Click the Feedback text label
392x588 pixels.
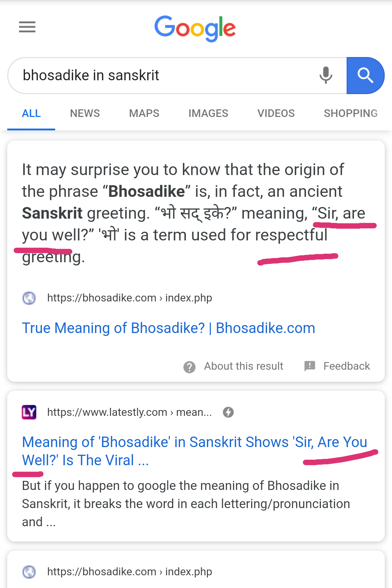point(346,366)
